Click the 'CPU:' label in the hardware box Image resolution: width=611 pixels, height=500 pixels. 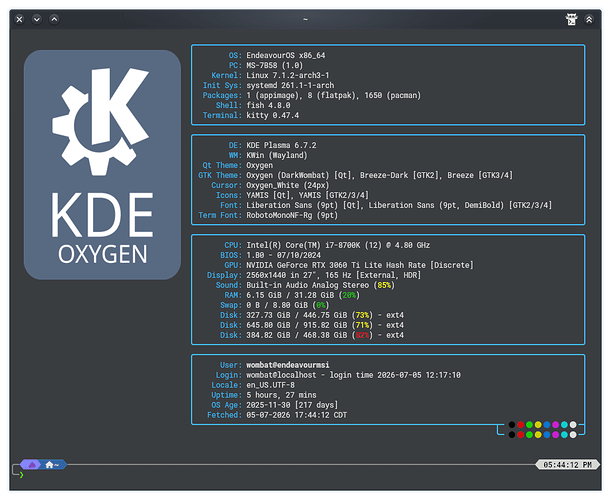(233, 245)
